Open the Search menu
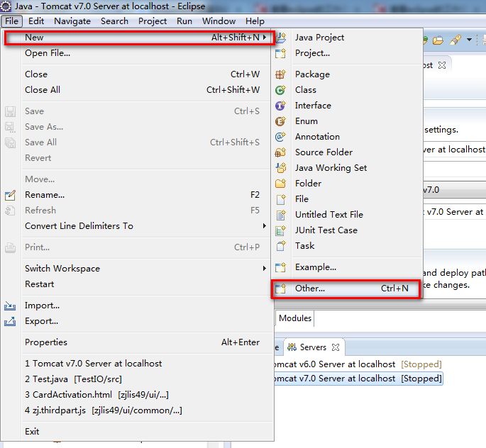The width and height of the screenshot is (486, 448). [x=114, y=21]
